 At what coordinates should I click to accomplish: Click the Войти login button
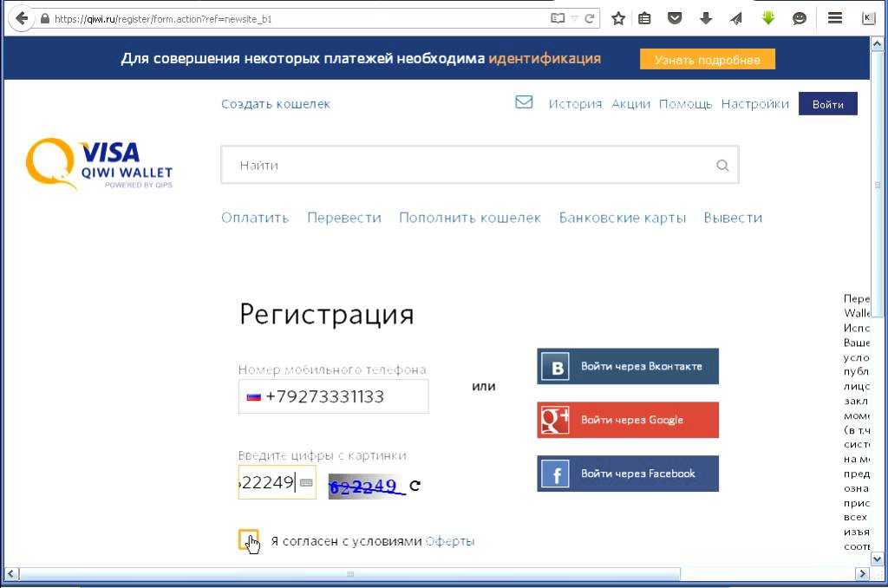(x=828, y=104)
